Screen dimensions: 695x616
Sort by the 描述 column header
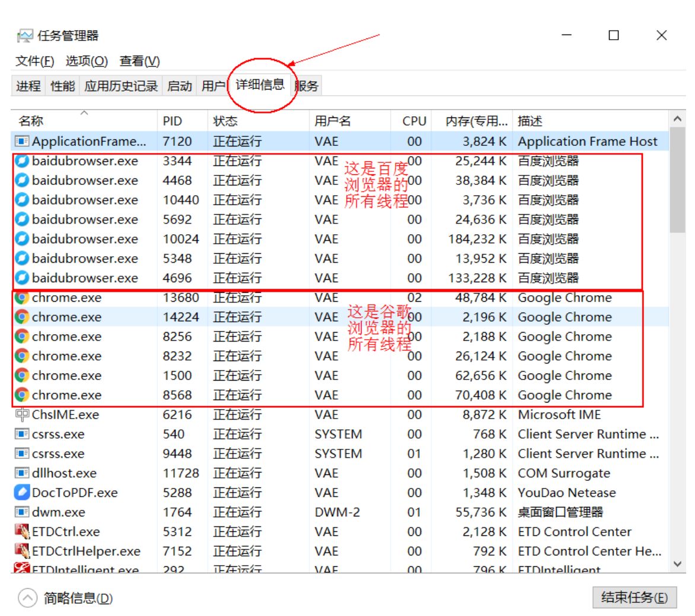coord(591,120)
